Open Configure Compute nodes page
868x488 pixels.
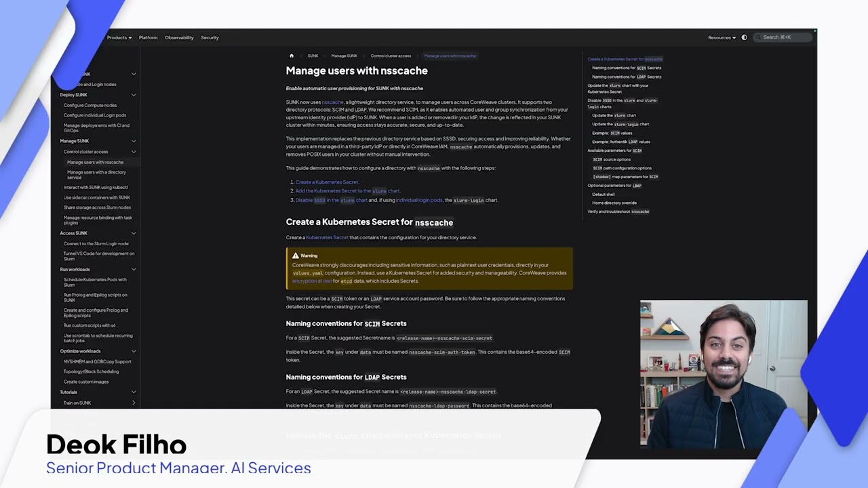[x=90, y=105]
